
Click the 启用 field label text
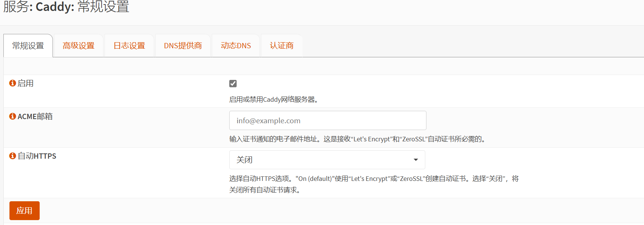(26, 83)
